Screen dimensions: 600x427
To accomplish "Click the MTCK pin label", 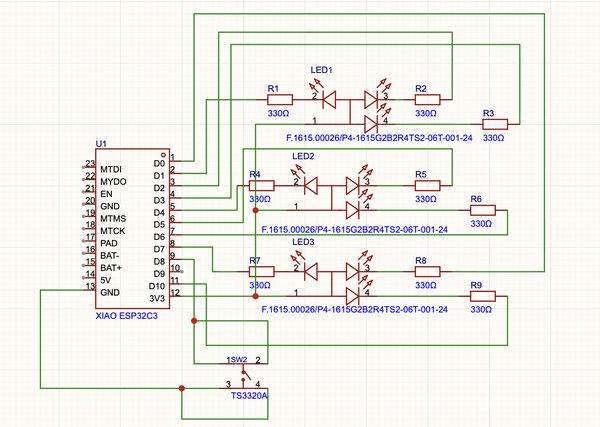I will coord(112,231).
